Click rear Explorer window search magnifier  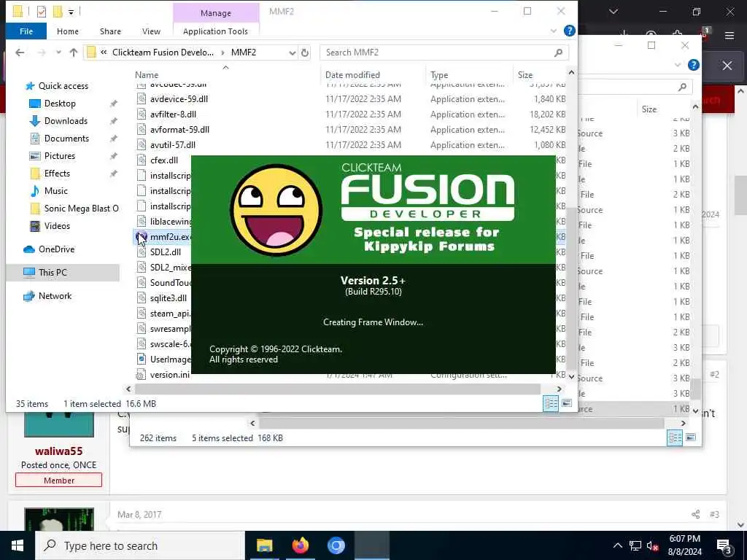[x=682, y=87]
